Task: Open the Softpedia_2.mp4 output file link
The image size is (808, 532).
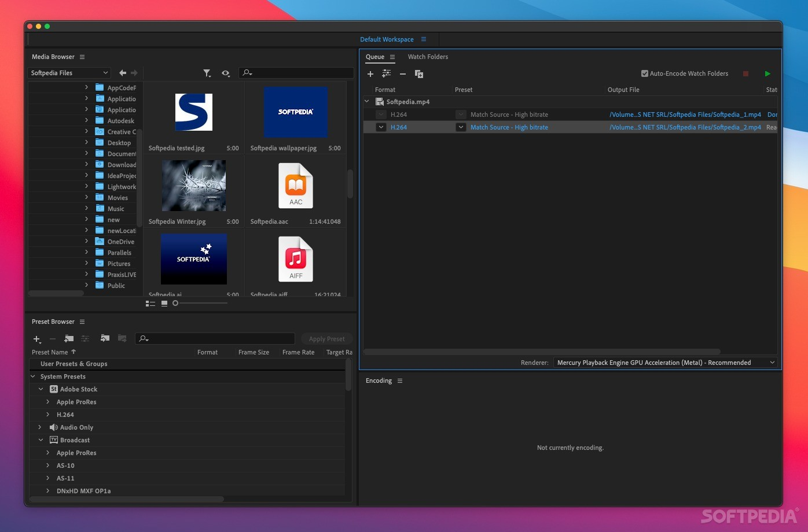Action: [x=685, y=127]
